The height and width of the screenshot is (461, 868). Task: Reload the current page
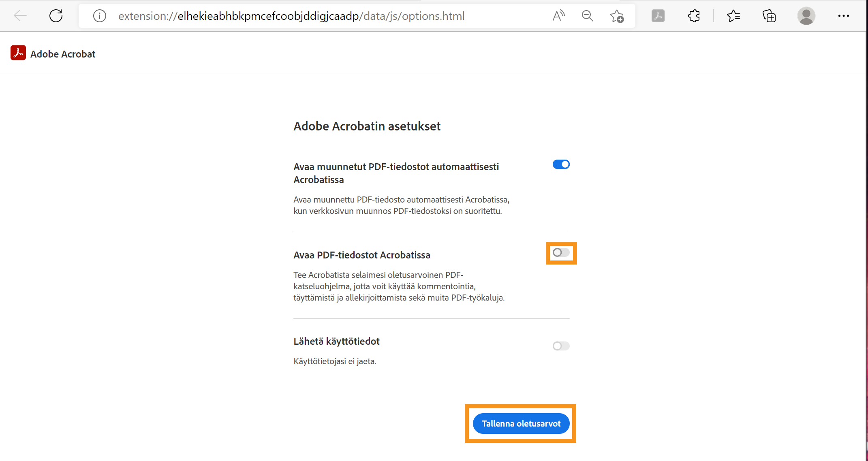pyautogui.click(x=56, y=16)
